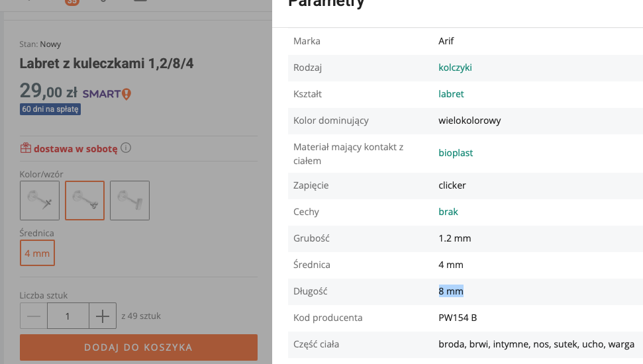Click the dostawa w sobotę text

point(75,149)
